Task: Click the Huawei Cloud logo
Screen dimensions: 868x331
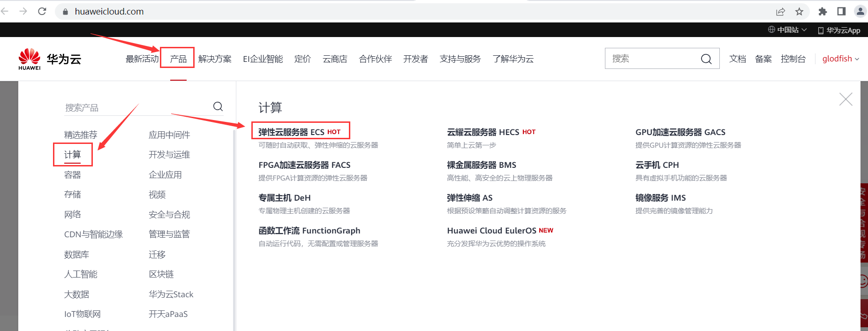Action: point(50,59)
